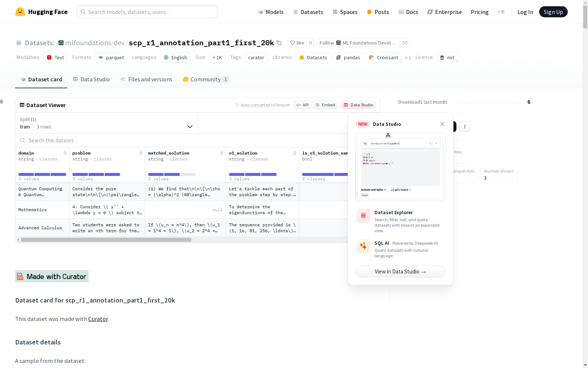The image size is (588, 368).
Task: Filter by the < 1K size tag
Action: tap(217, 57)
